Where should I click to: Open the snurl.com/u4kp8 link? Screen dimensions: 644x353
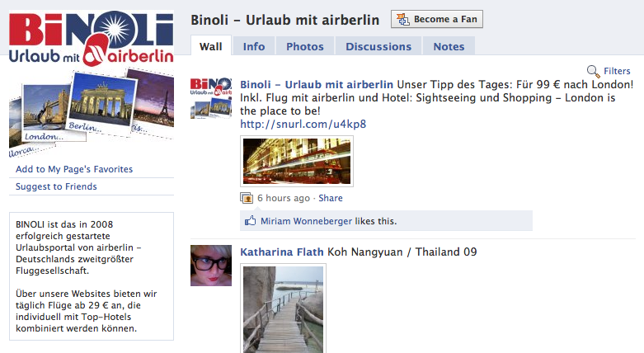pyautogui.click(x=303, y=124)
